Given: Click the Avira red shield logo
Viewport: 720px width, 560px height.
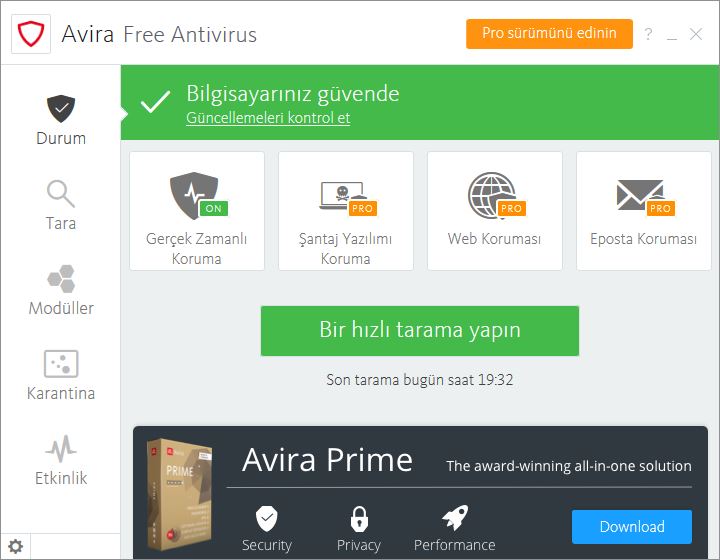Looking at the screenshot, I should pos(31,34).
